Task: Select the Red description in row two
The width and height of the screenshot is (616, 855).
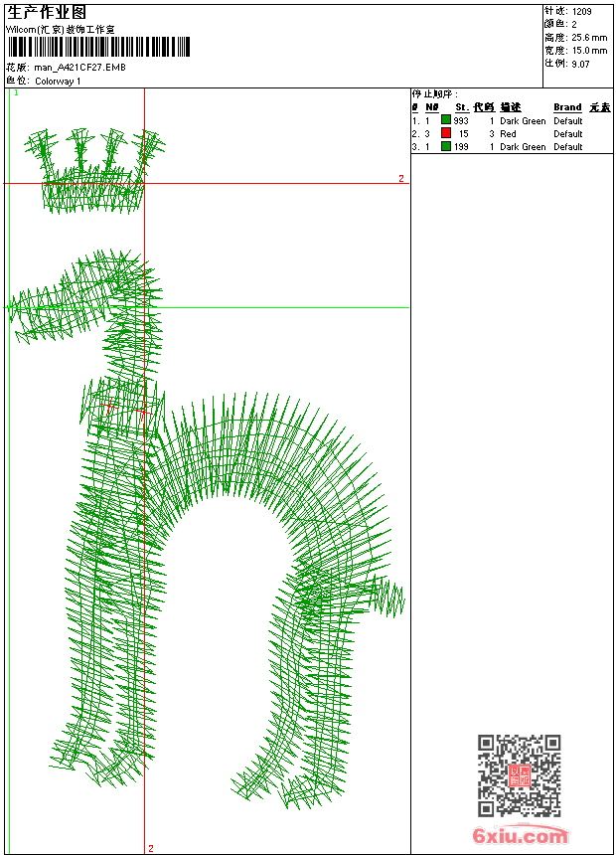Action: pos(508,133)
